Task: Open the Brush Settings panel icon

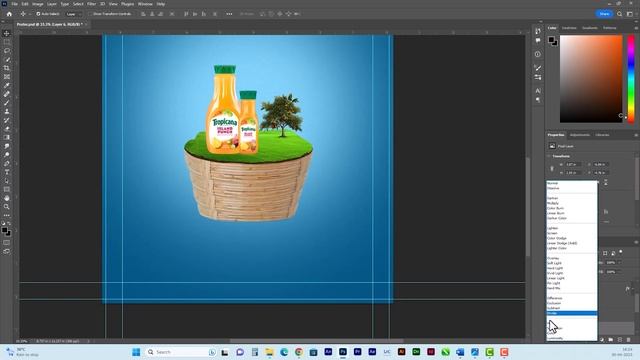Action: [x=538, y=68]
